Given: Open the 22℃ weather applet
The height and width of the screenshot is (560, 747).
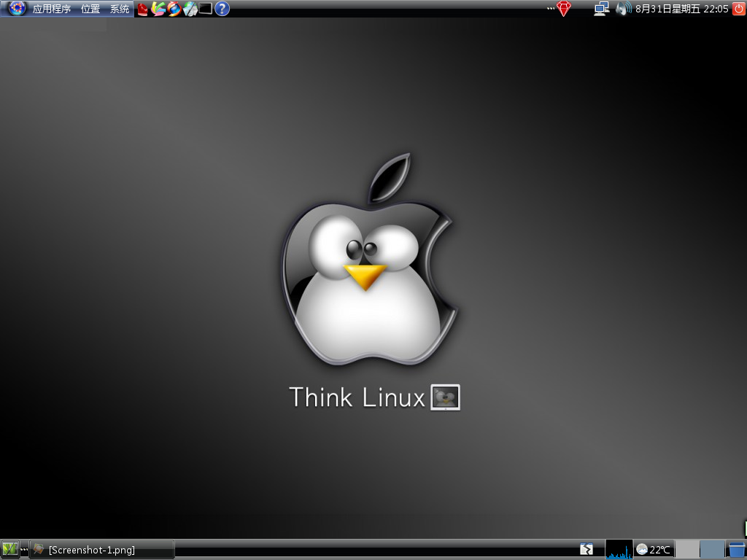Looking at the screenshot, I should 653,550.
